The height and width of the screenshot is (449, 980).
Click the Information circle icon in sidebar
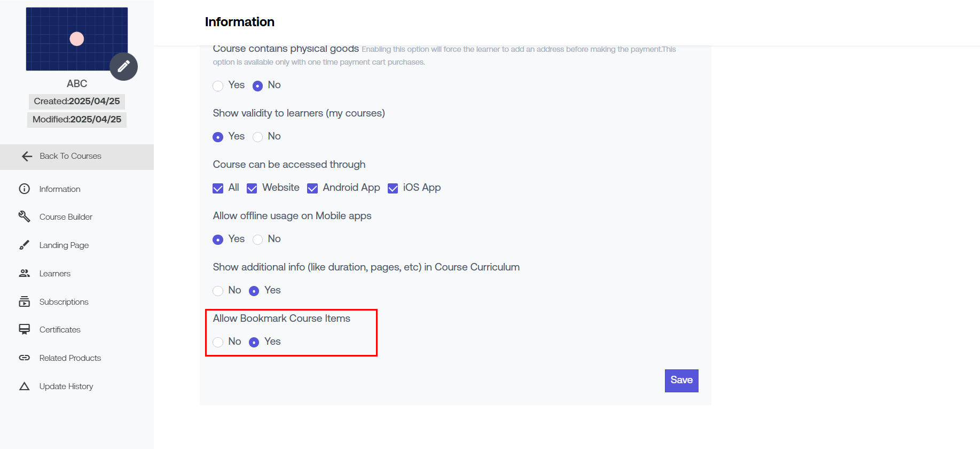(x=25, y=189)
